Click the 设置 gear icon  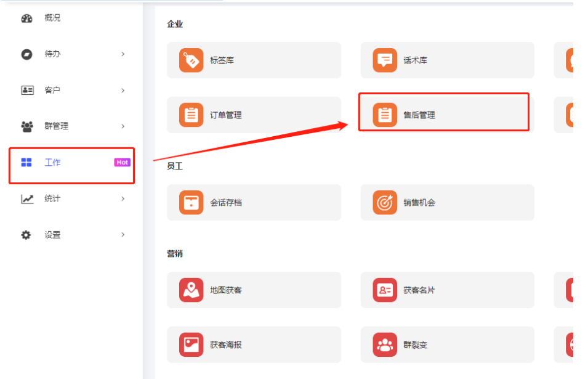(26, 235)
